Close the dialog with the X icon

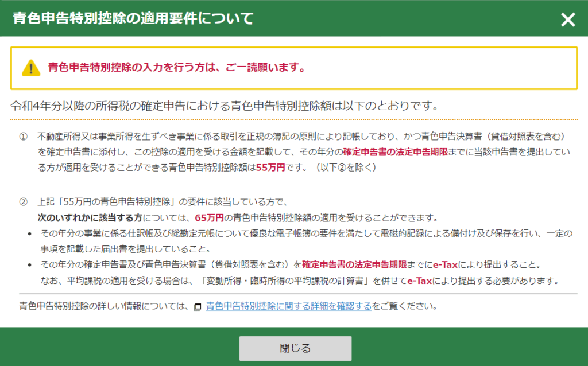coord(567,20)
